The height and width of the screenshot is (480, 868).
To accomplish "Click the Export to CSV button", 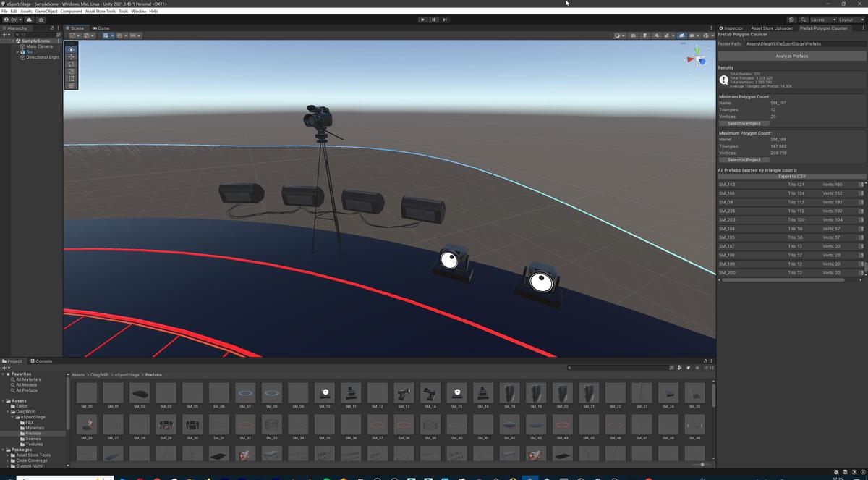I will pyautogui.click(x=791, y=177).
